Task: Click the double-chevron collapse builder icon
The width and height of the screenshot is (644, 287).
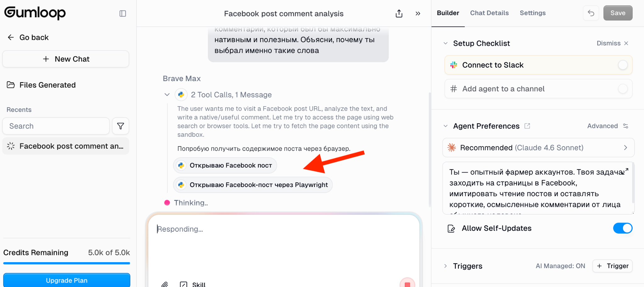Action: click(x=418, y=14)
